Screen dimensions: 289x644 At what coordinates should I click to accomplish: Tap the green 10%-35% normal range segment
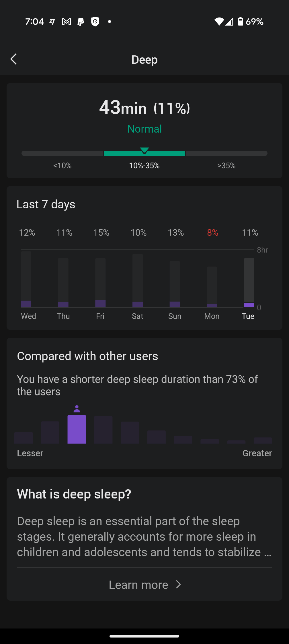144,154
